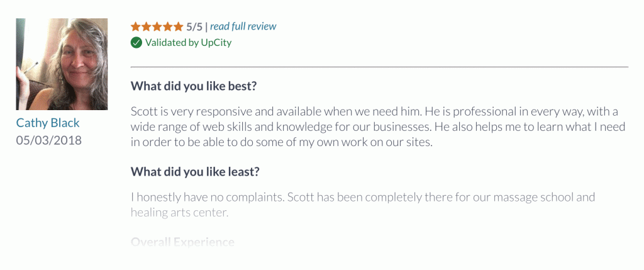Click the healing arts center text line
This screenshot has height=270, width=644.
click(179, 213)
